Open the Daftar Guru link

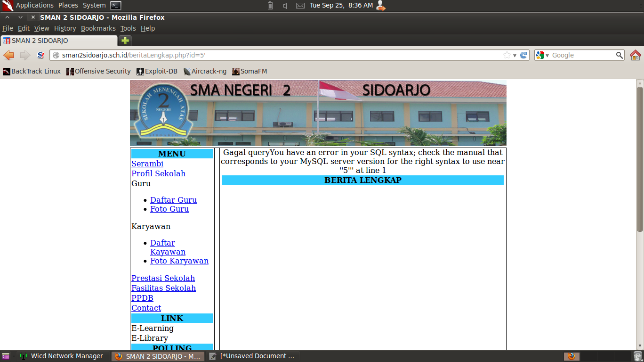[x=173, y=200]
